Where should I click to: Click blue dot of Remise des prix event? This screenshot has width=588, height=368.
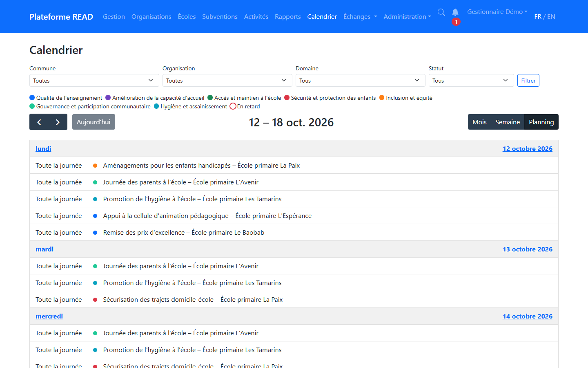pos(95,233)
